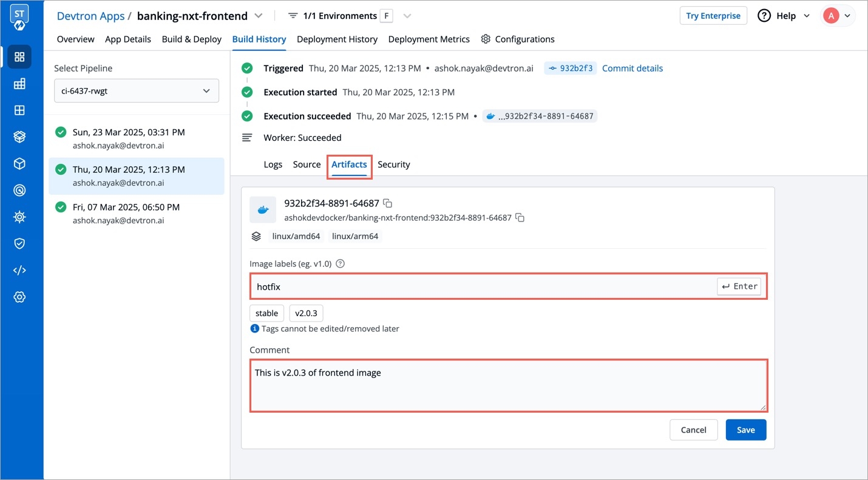The width and height of the screenshot is (868, 480).
Task: Copy the image tag 932b2f34-8891-64687
Action: point(388,203)
